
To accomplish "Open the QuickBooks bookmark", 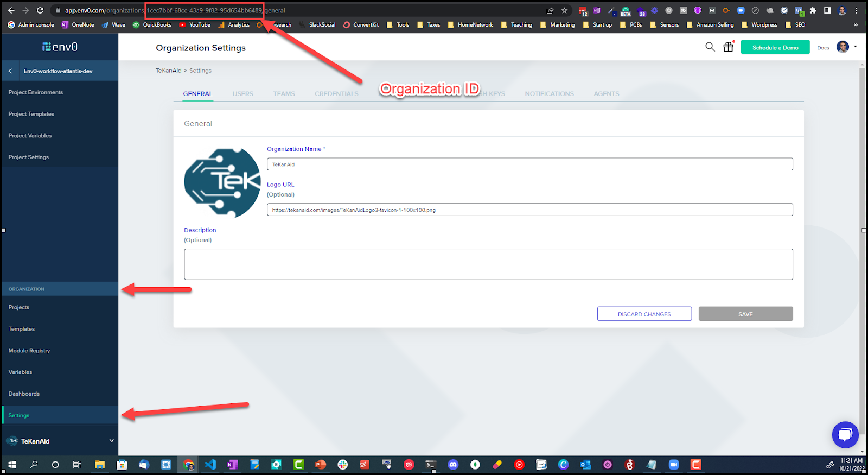I will [x=152, y=24].
